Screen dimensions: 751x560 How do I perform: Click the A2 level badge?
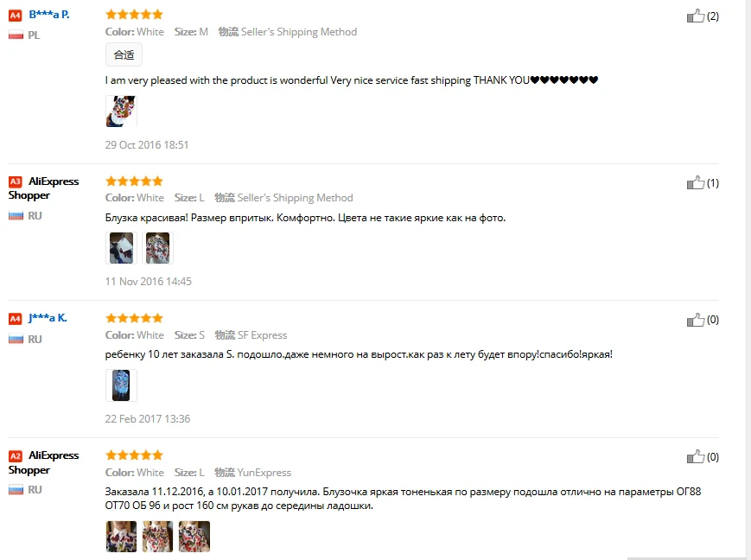16,456
